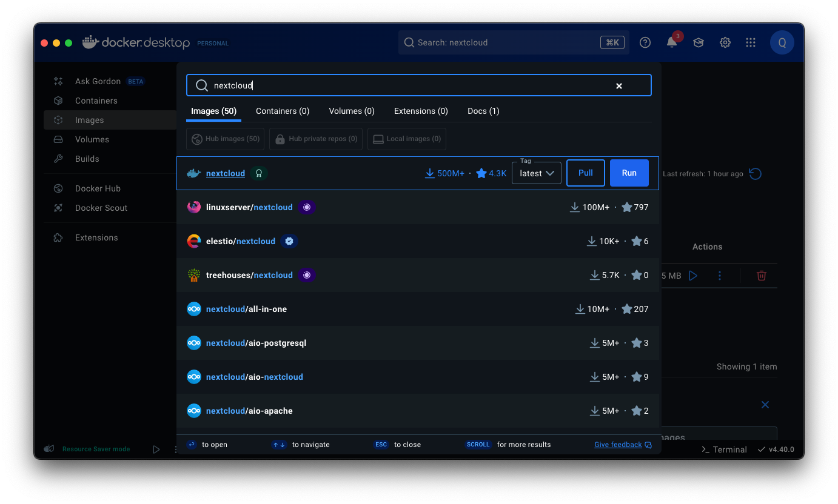
Task: Click the elestio verified publisher badge
Action: 289,241
